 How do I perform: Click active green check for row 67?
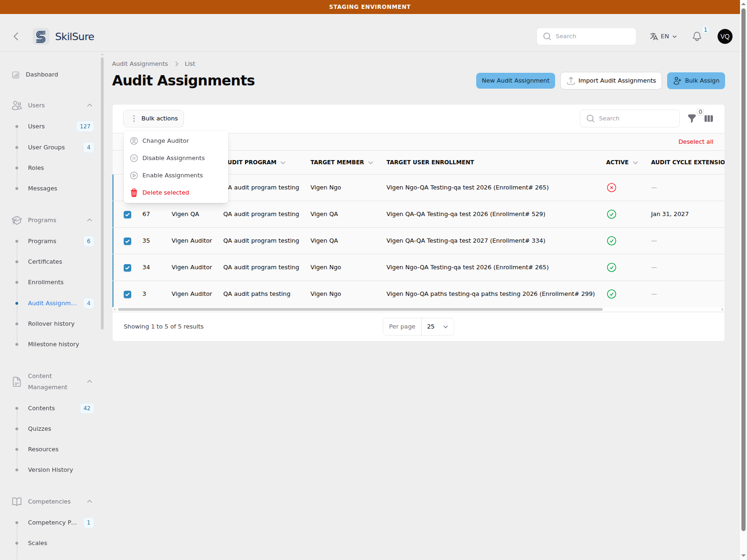pyautogui.click(x=612, y=214)
